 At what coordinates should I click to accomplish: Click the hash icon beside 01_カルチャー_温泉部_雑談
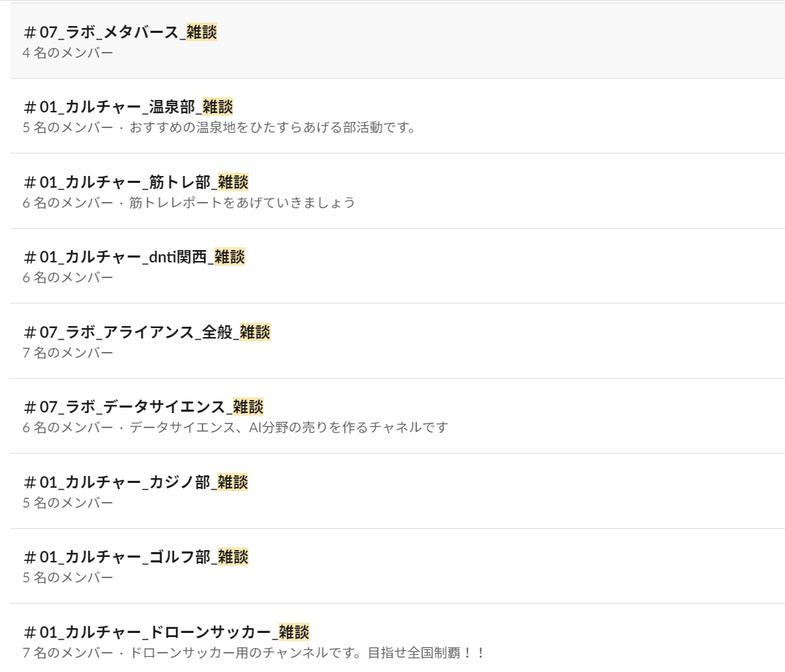click(29, 107)
